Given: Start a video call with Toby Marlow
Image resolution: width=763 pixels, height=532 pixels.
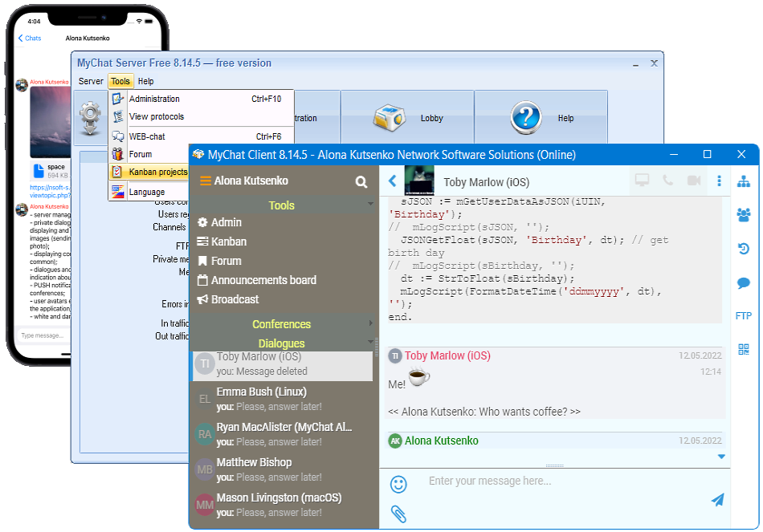Looking at the screenshot, I should pyautogui.click(x=694, y=181).
